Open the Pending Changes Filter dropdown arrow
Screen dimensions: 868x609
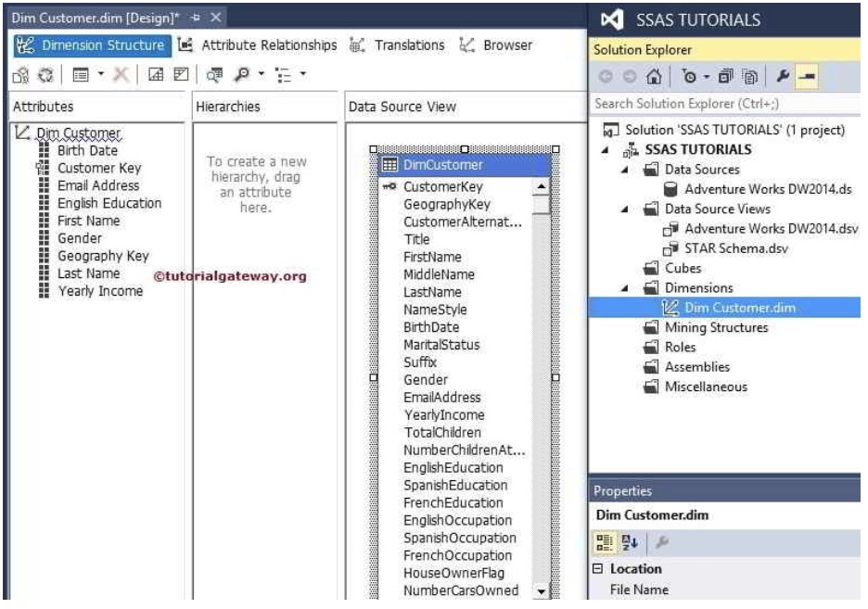707,77
